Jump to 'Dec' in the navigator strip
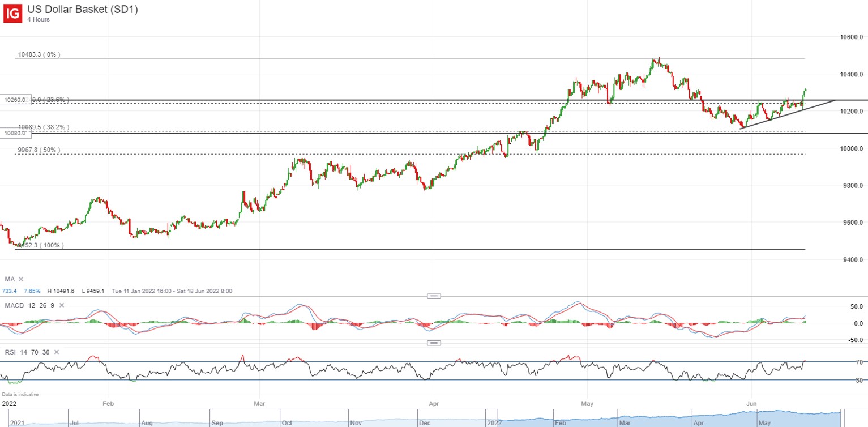 coord(424,422)
